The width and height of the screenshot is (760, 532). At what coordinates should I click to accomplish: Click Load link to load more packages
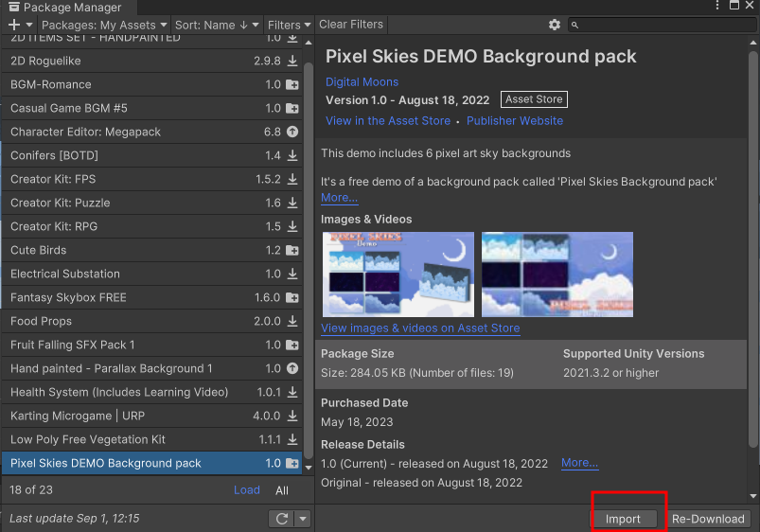[x=247, y=489]
